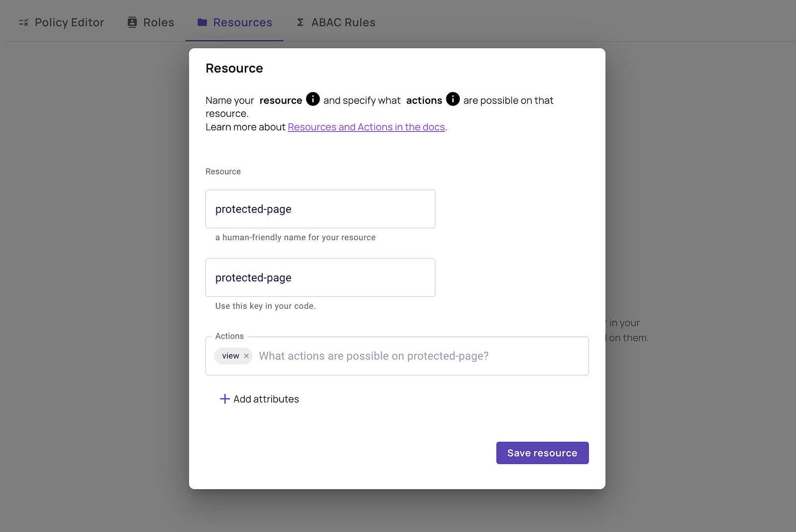Open Resources and Actions docs link
796x532 pixels.
[x=366, y=127]
